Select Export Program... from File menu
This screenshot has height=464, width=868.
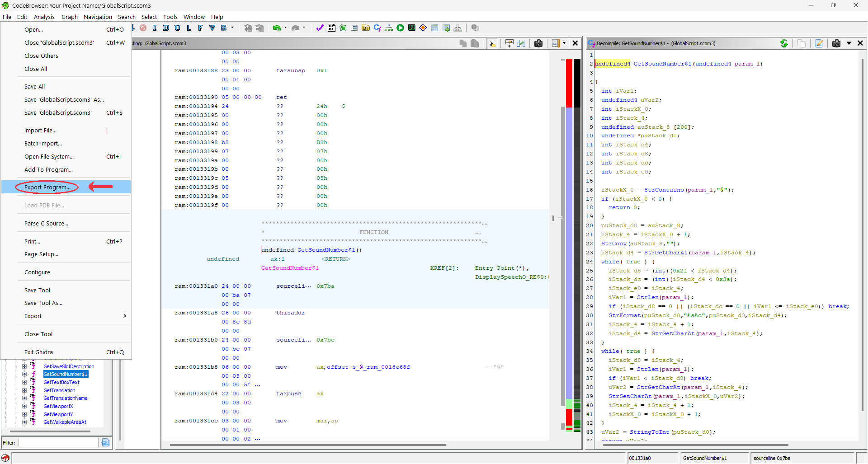(66, 187)
